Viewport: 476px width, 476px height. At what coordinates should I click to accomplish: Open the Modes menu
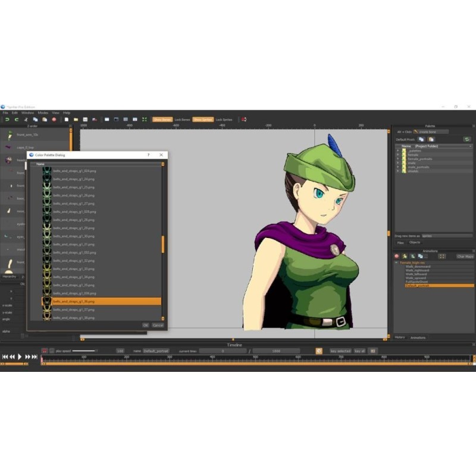[x=43, y=112]
